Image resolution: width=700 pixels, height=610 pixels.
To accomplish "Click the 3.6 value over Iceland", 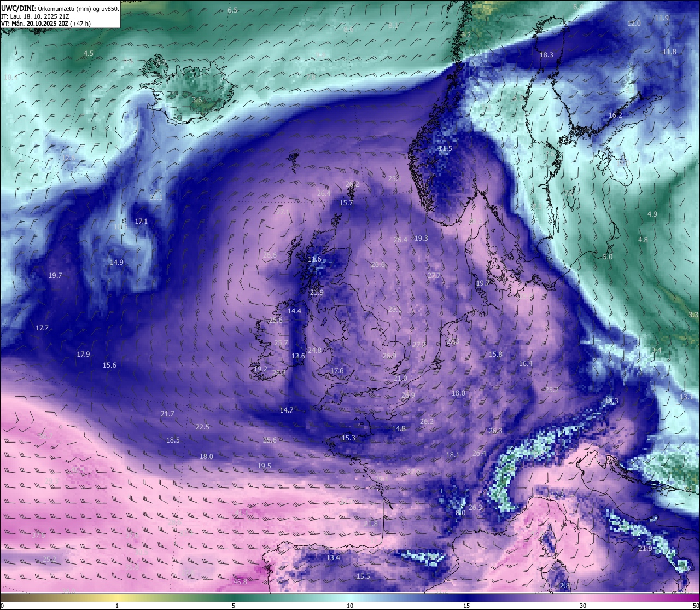I will point(197,100).
